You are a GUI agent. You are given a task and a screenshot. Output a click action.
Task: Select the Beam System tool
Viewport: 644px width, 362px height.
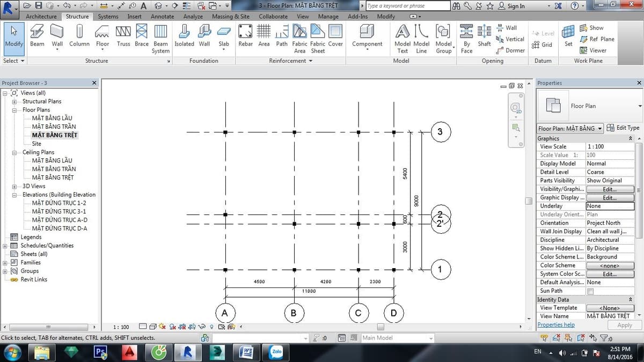coord(160,39)
